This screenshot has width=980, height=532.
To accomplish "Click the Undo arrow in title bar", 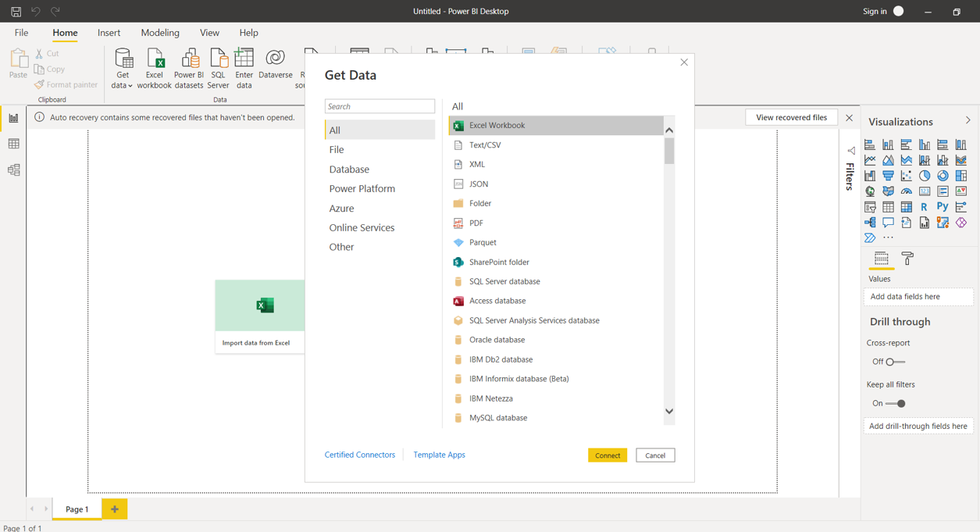I will click(x=35, y=12).
